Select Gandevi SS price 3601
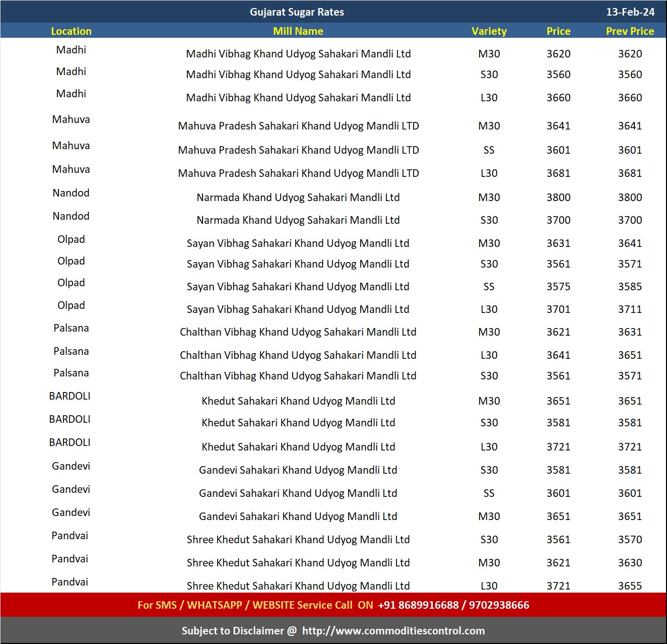Image resolution: width=667 pixels, height=644 pixels. [x=559, y=493]
